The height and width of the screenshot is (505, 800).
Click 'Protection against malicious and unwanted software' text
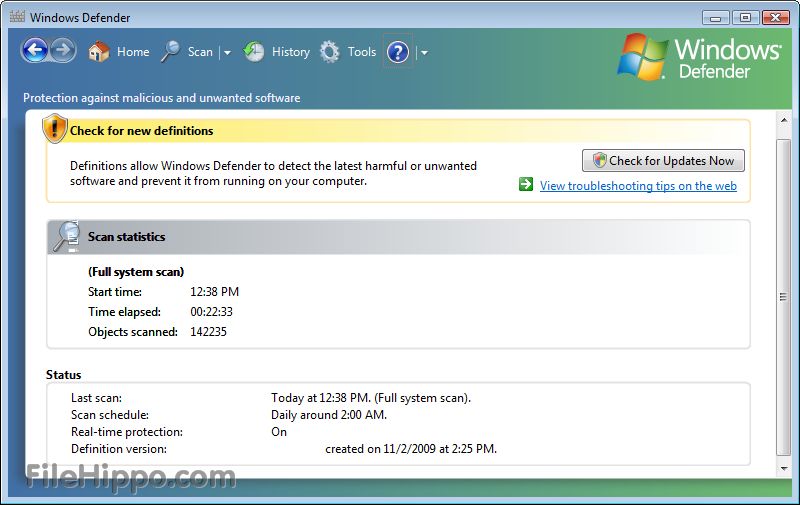coord(162,98)
